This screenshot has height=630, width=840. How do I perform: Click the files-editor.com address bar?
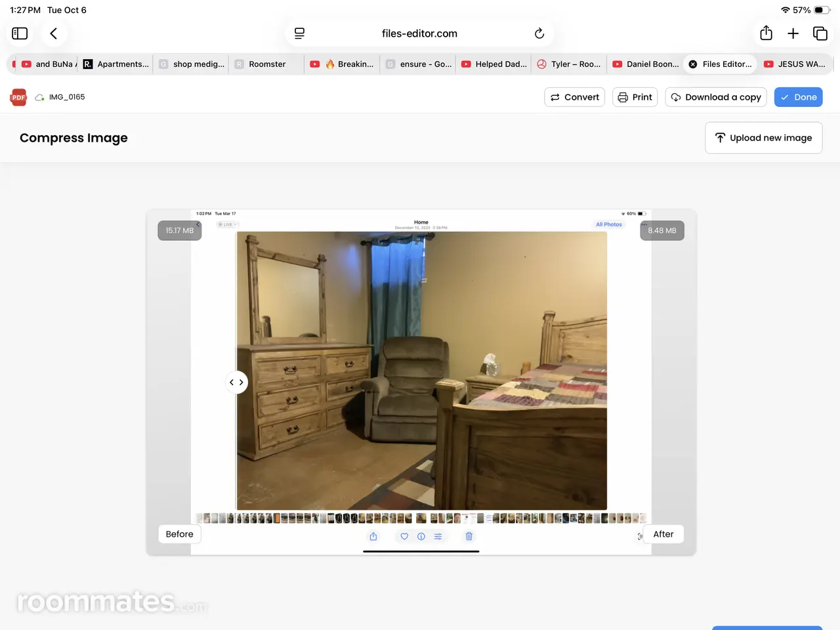(x=419, y=33)
